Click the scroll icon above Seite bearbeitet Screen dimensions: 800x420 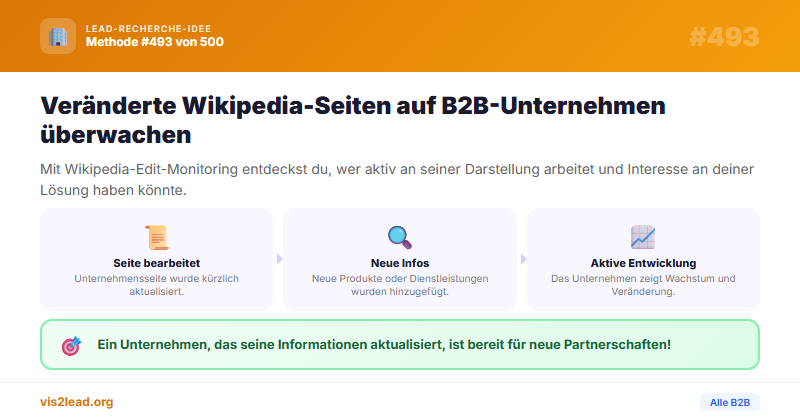tap(157, 237)
